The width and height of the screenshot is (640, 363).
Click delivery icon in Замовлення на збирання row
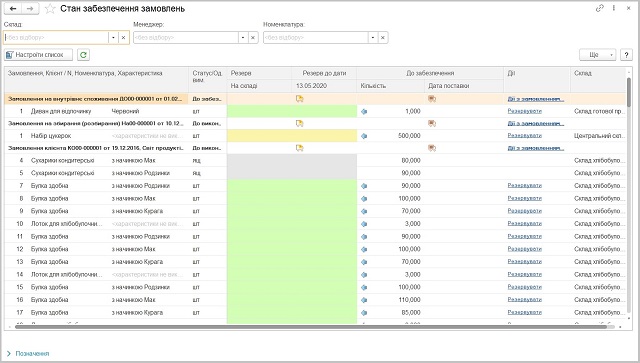click(x=432, y=123)
